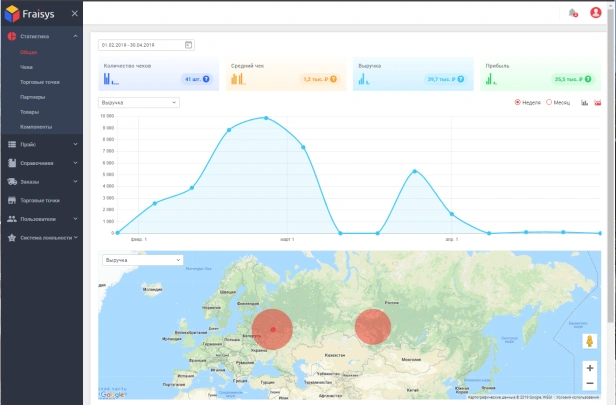This screenshot has width=616, height=405.
Task: Switch to bar chart view icon
Action: [584, 102]
